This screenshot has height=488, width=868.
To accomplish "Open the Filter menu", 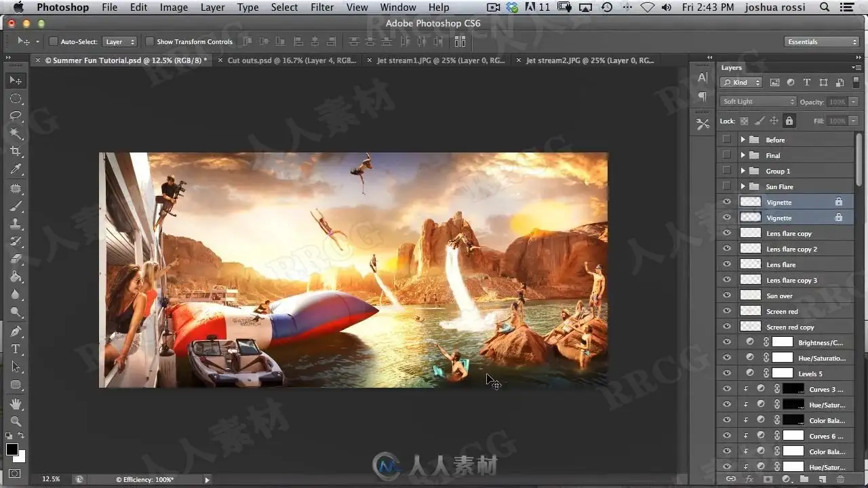I will click(x=321, y=7).
